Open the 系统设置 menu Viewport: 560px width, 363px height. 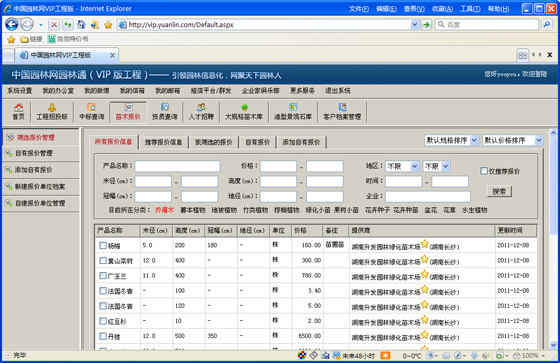click(x=20, y=91)
